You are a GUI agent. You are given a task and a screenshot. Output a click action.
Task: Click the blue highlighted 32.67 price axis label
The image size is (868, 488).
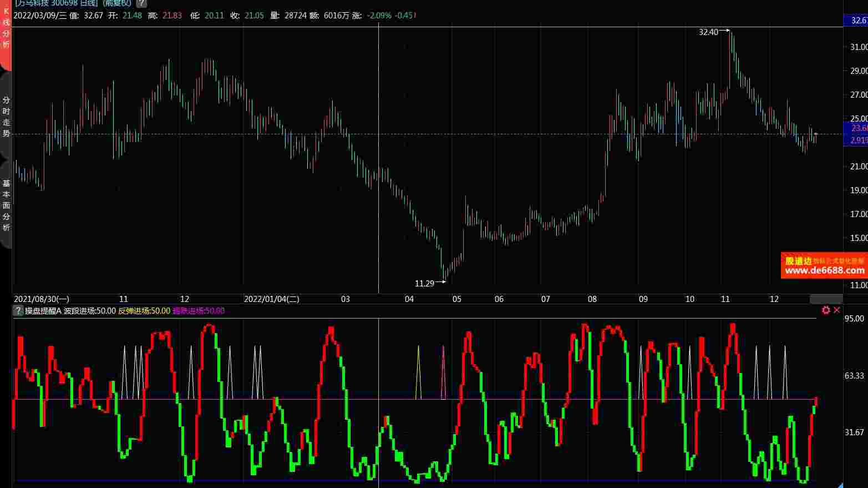click(855, 21)
